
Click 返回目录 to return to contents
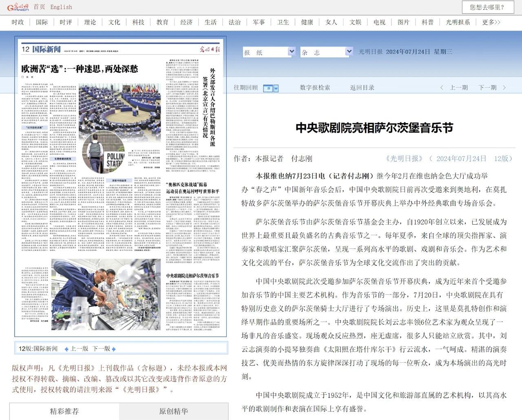click(x=362, y=88)
